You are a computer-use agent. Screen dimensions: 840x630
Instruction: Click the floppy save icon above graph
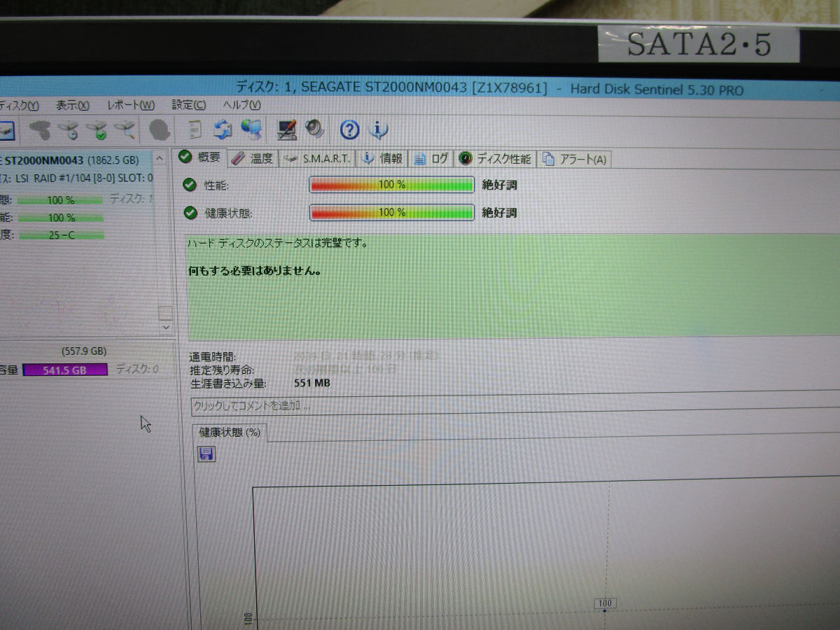pyautogui.click(x=206, y=454)
